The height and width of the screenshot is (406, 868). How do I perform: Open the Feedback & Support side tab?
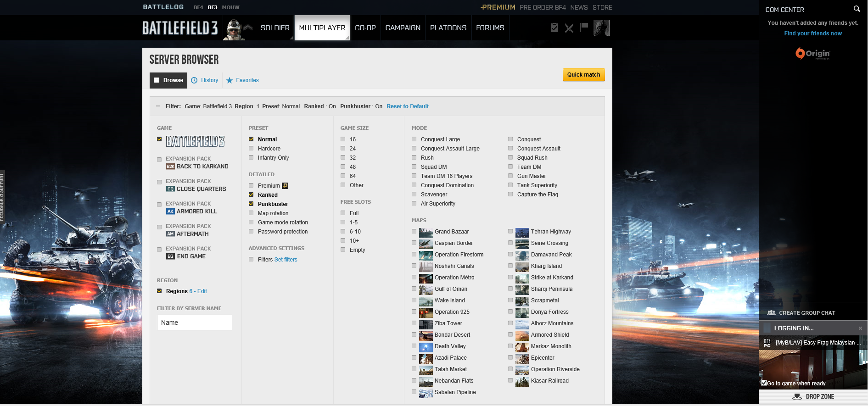2,197
